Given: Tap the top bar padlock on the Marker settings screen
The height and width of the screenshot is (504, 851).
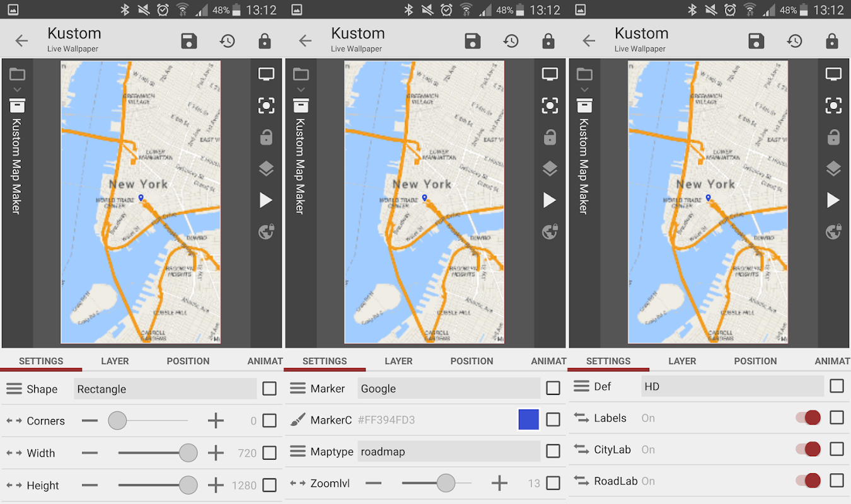Looking at the screenshot, I should pyautogui.click(x=548, y=42).
